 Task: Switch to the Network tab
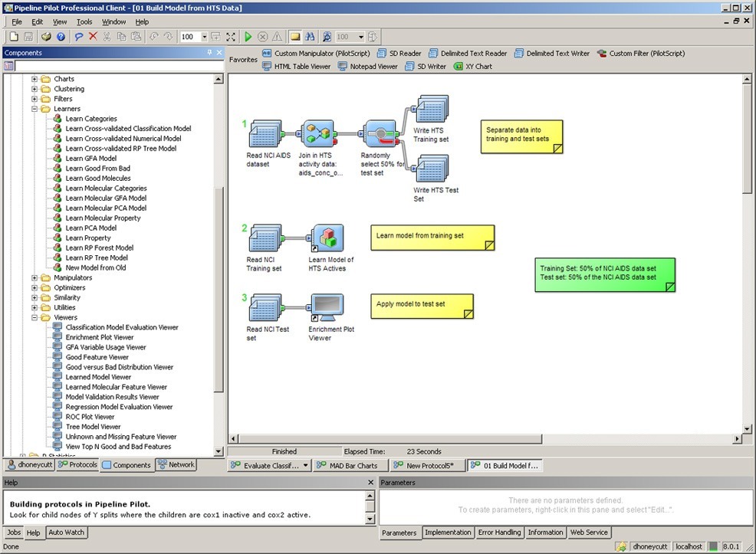coord(176,465)
